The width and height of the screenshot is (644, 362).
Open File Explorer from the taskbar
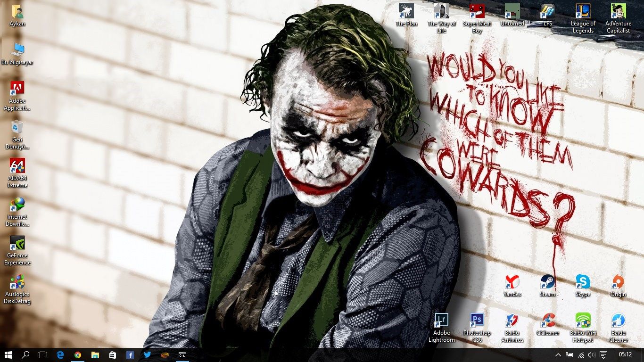95,355
